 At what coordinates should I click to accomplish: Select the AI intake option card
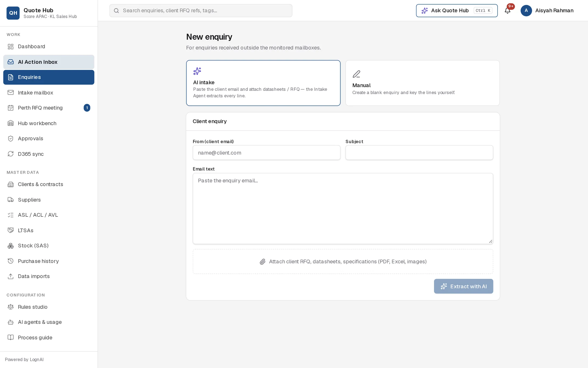[x=263, y=83]
